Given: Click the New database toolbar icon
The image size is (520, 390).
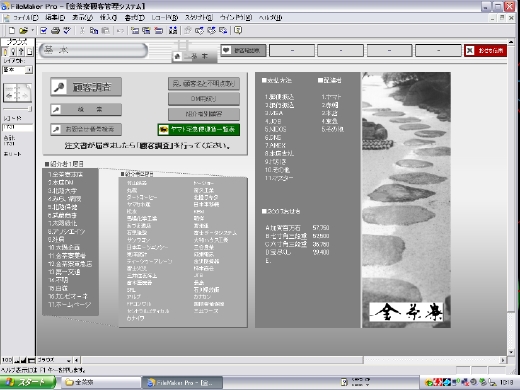Looking at the screenshot, I should tap(12, 31).
